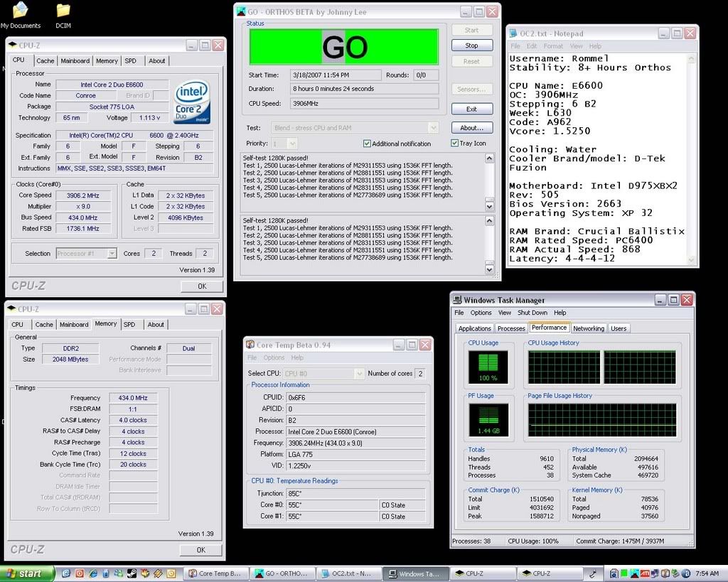The height and width of the screenshot is (582, 728).
Task: Click the Orthos volcano icon in system tray
Action: (634, 573)
